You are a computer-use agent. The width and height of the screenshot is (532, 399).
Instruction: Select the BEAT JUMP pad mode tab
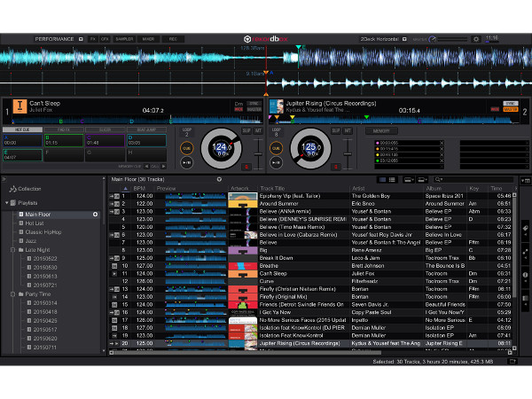point(146,129)
